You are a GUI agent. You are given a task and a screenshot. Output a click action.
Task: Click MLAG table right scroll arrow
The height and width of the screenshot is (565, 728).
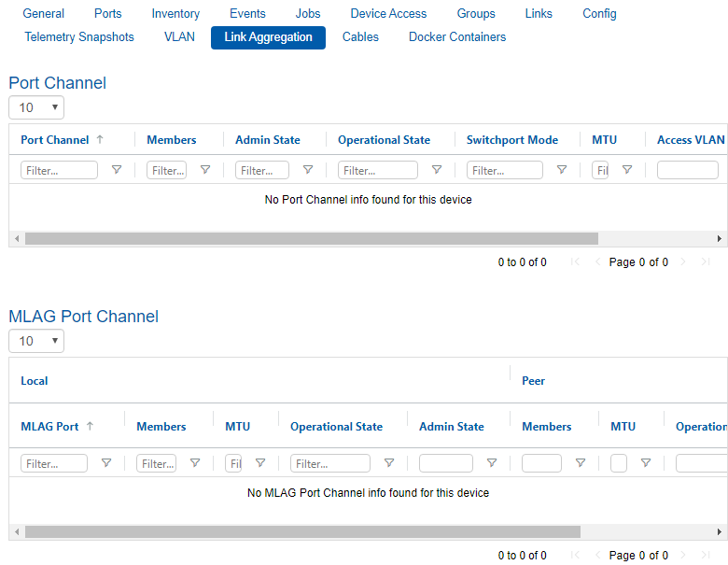[x=720, y=531]
